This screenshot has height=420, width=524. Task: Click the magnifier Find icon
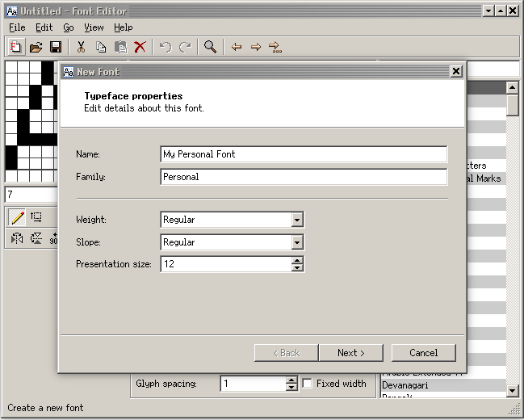pos(210,47)
